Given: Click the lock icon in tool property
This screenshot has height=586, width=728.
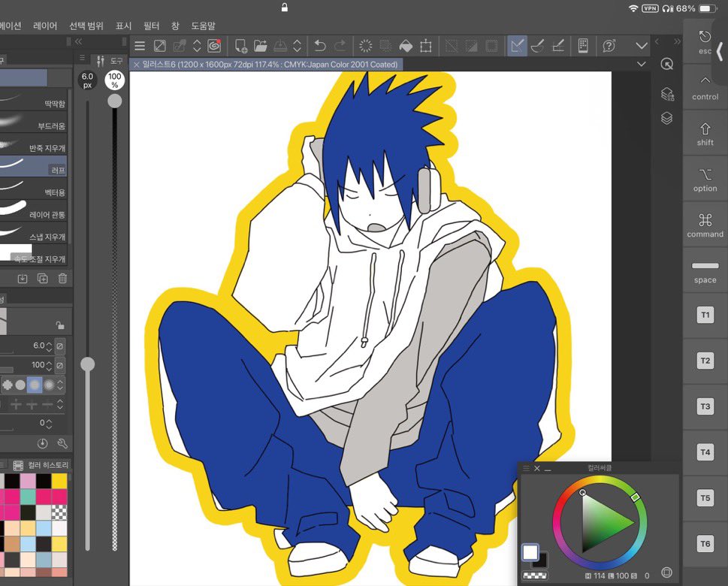Looking at the screenshot, I should 60,325.
